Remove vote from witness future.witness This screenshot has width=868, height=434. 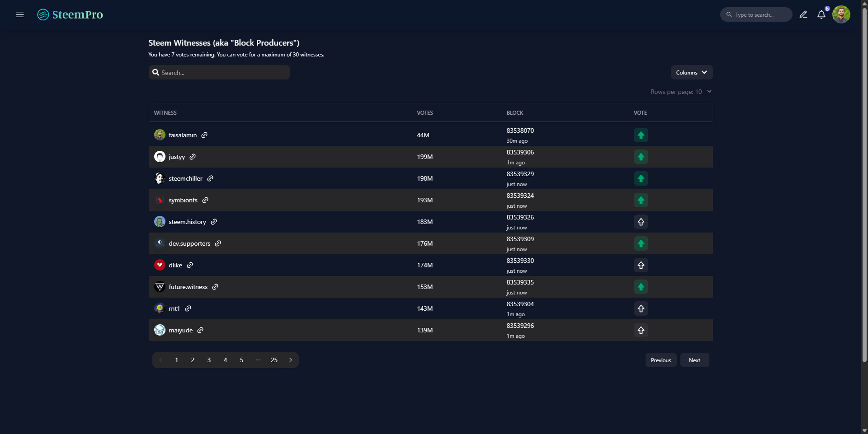641,287
